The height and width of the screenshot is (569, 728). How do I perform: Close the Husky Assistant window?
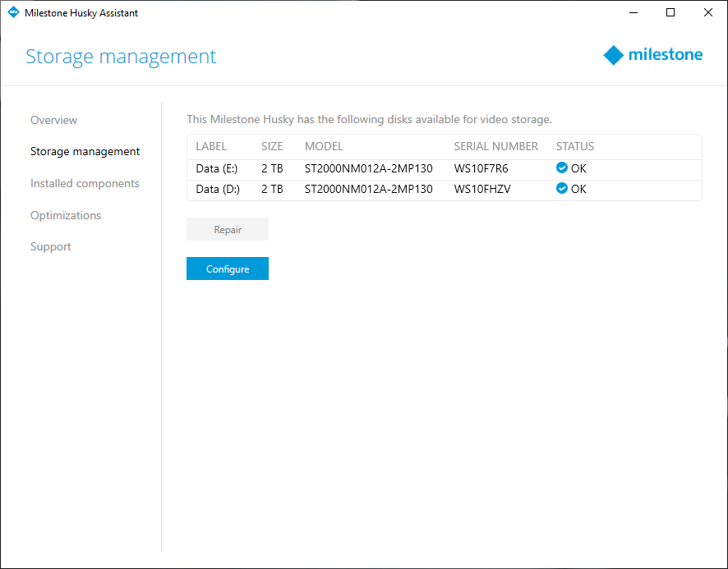pyautogui.click(x=708, y=12)
